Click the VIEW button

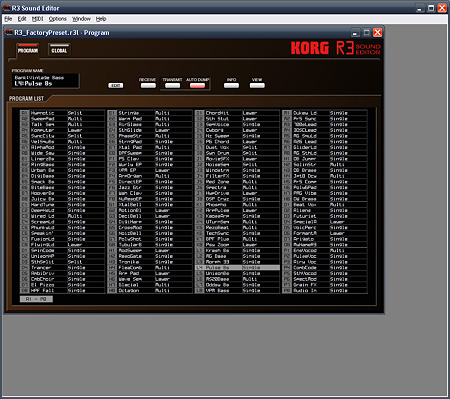[x=257, y=86]
